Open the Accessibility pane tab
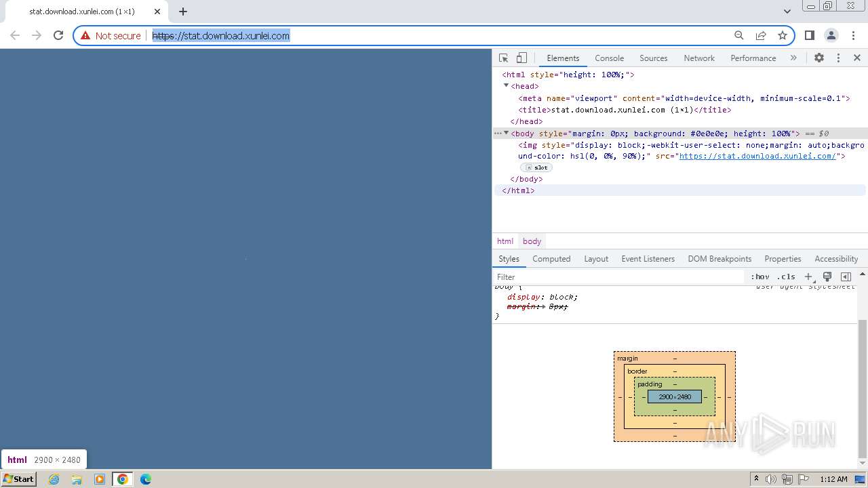The width and height of the screenshot is (868, 488). coord(836,259)
